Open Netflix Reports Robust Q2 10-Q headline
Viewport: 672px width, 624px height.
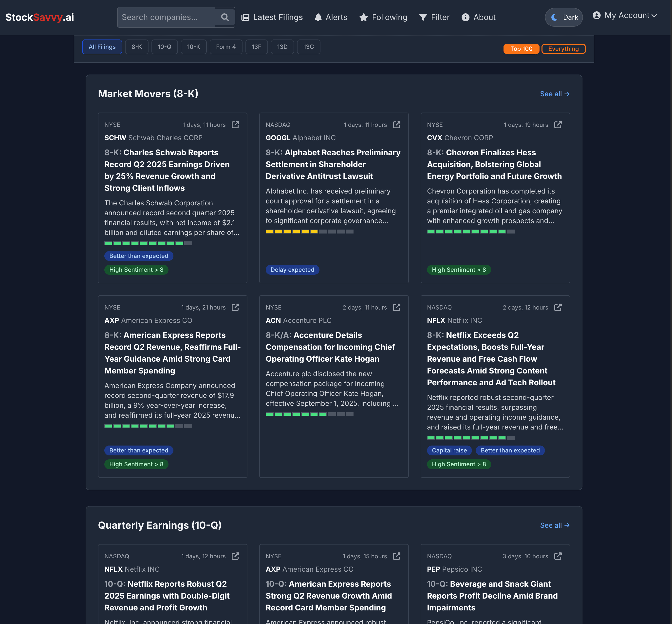[x=167, y=596]
